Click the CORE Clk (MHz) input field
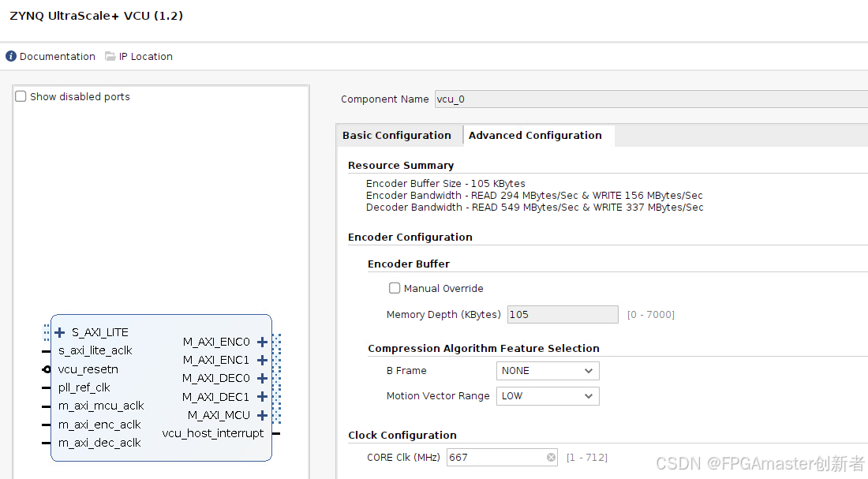This screenshot has width=868, height=479. [502, 458]
